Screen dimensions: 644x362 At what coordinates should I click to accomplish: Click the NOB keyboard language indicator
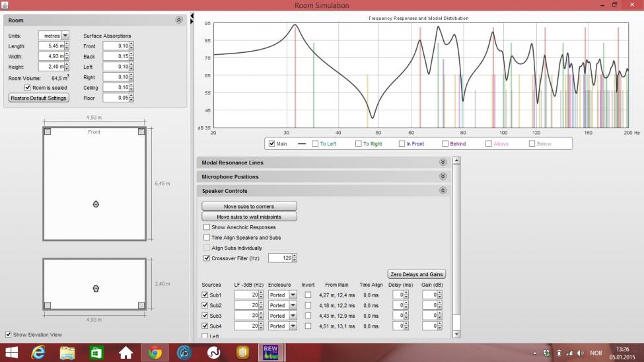coord(596,353)
